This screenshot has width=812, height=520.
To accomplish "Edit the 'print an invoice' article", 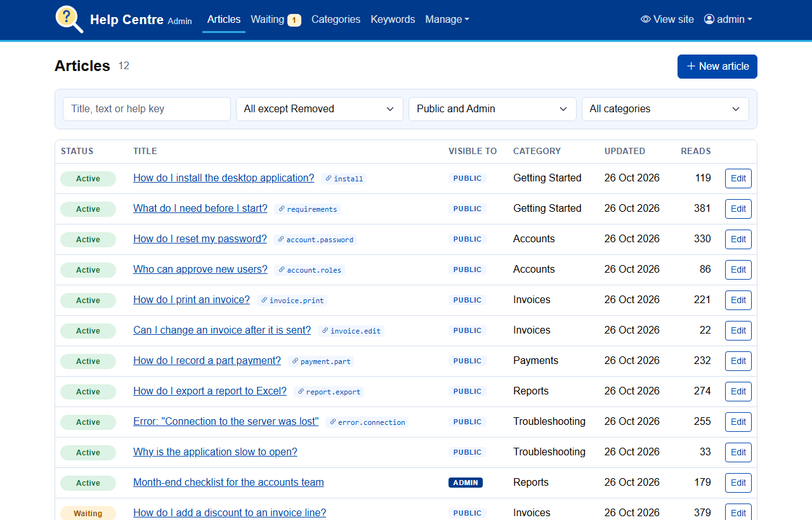I will coord(738,301).
